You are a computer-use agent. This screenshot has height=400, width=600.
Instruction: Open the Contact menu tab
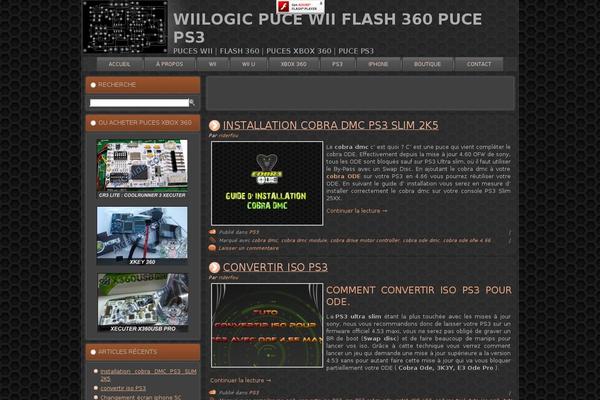[x=479, y=64]
